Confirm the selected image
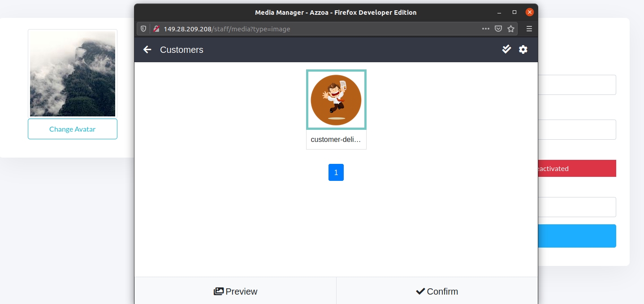Screen dimensions: 644x304 tap(437, 291)
